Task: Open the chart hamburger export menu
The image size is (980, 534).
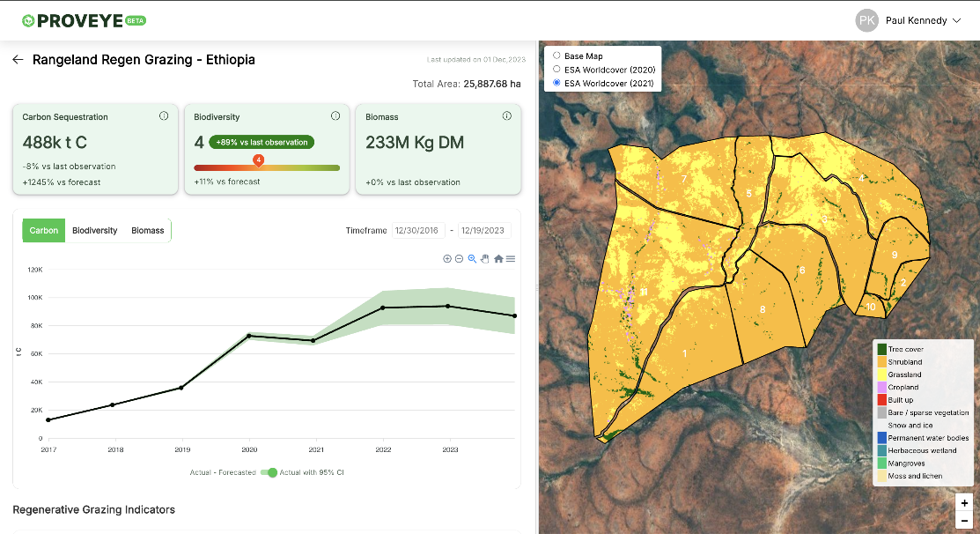Action: point(511,259)
